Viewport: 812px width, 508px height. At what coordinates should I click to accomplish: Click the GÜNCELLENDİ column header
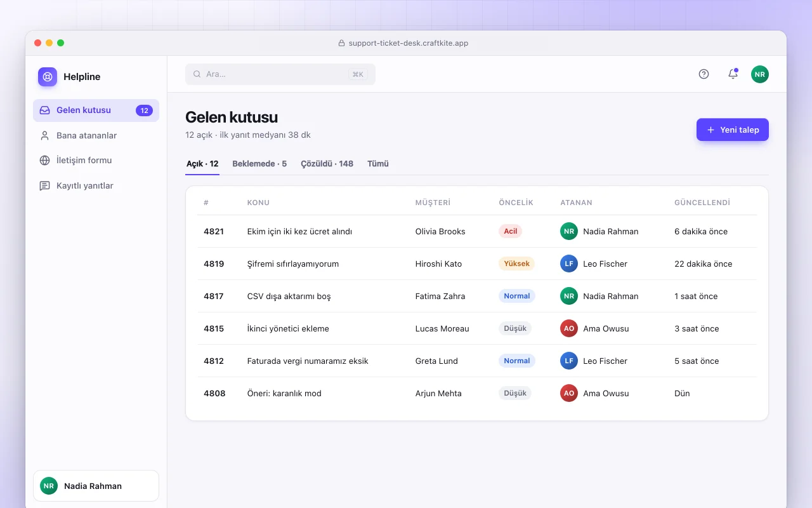point(702,203)
